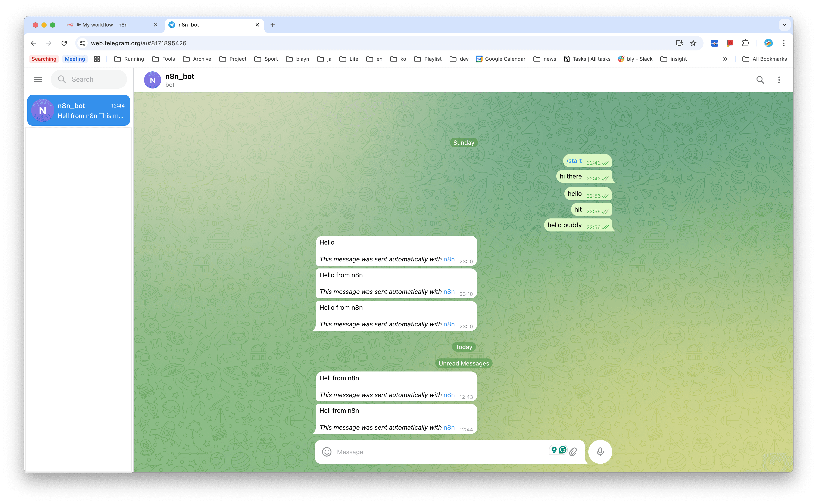Open the Meeting tab group bookmark
This screenshot has width=817, height=504.
(75, 59)
